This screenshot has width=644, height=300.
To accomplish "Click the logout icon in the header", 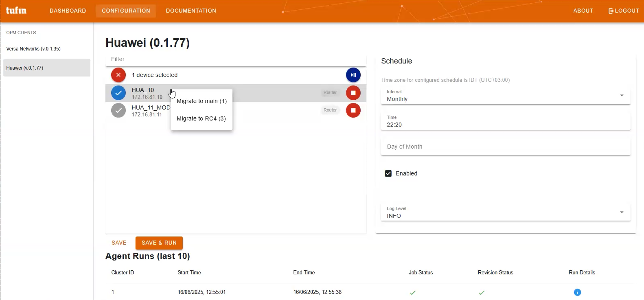I will tap(611, 11).
